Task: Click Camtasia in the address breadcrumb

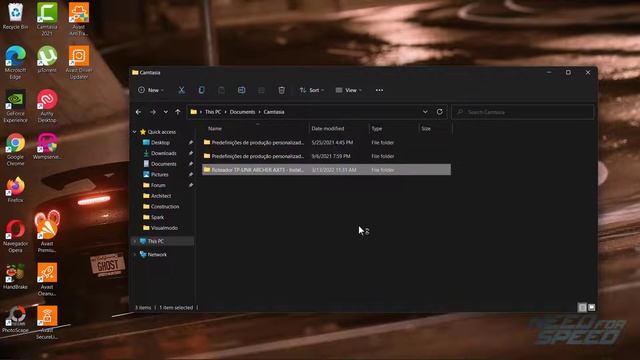Action: coord(273,112)
